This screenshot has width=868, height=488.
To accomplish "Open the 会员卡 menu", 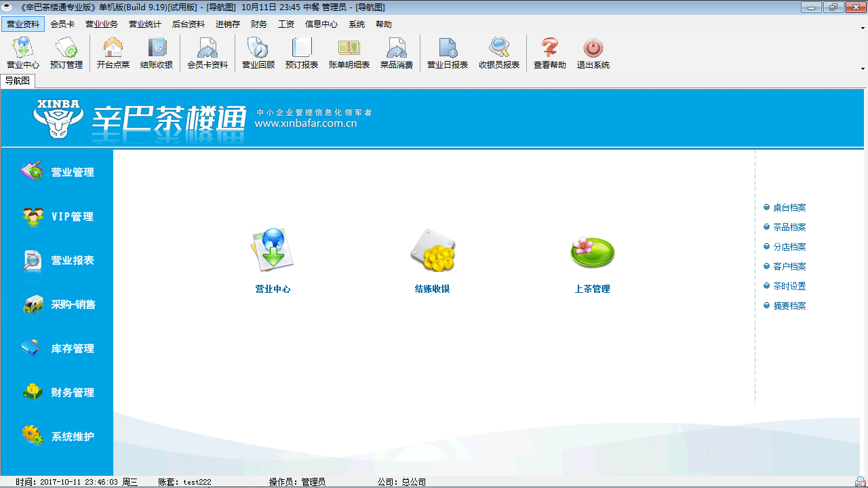I will (x=62, y=24).
